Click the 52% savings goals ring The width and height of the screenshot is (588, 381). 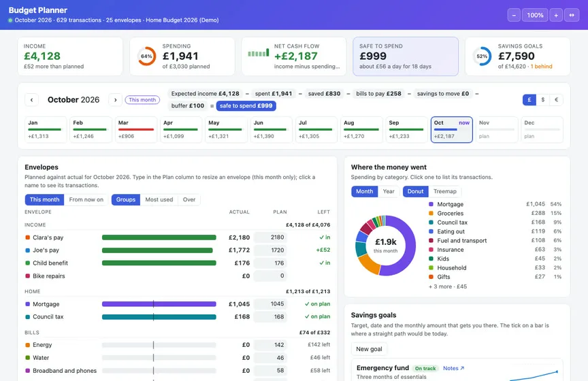(482, 56)
